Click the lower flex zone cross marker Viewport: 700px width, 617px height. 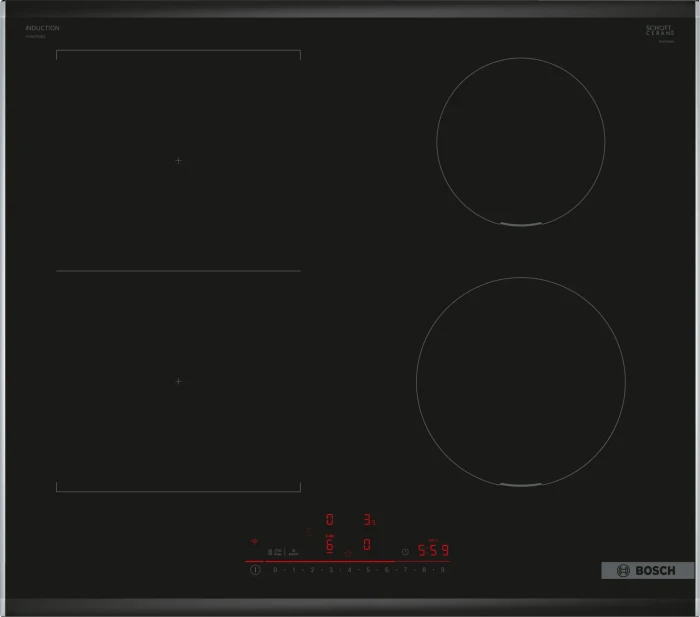179,381
